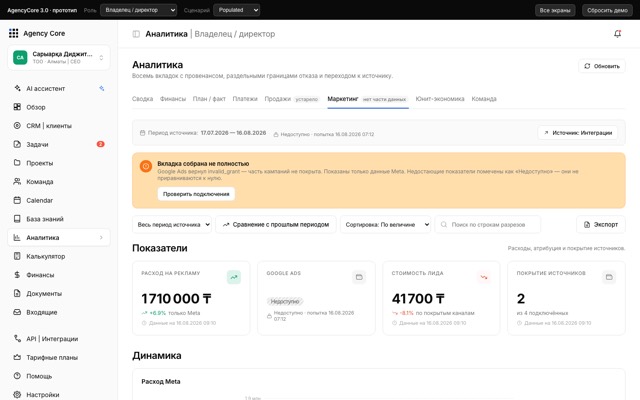Viewport: 640px width, 400px height.
Task: Click the Обновить refresh button
Action: point(602,66)
